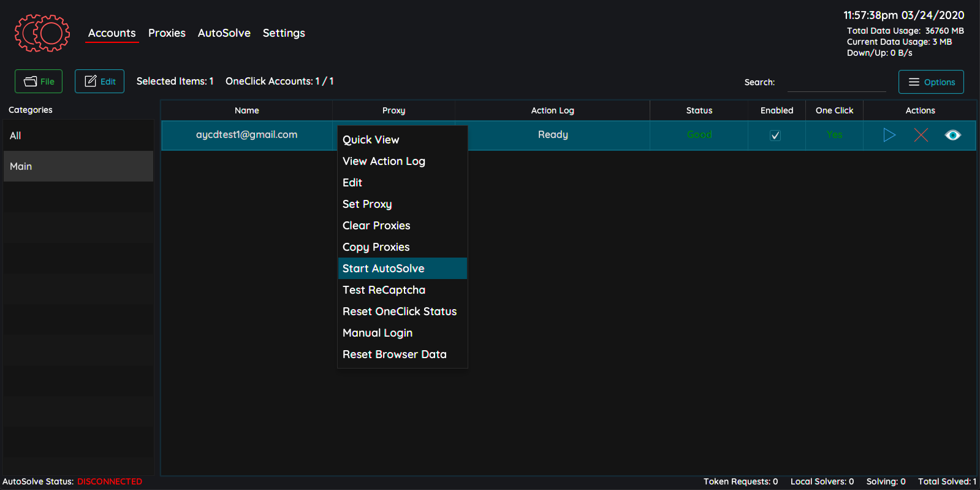The image size is (980, 490).
Task: Switch to the Proxies tab
Action: point(167,33)
